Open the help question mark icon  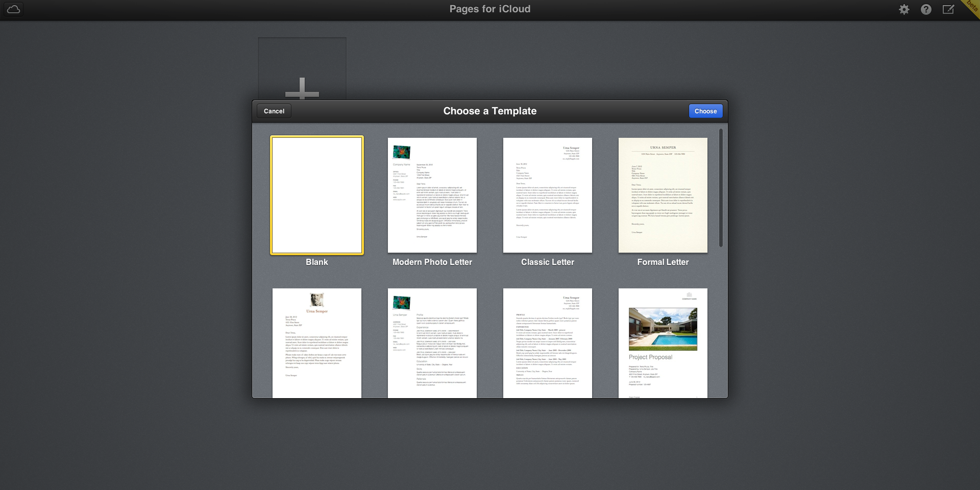(926, 9)
